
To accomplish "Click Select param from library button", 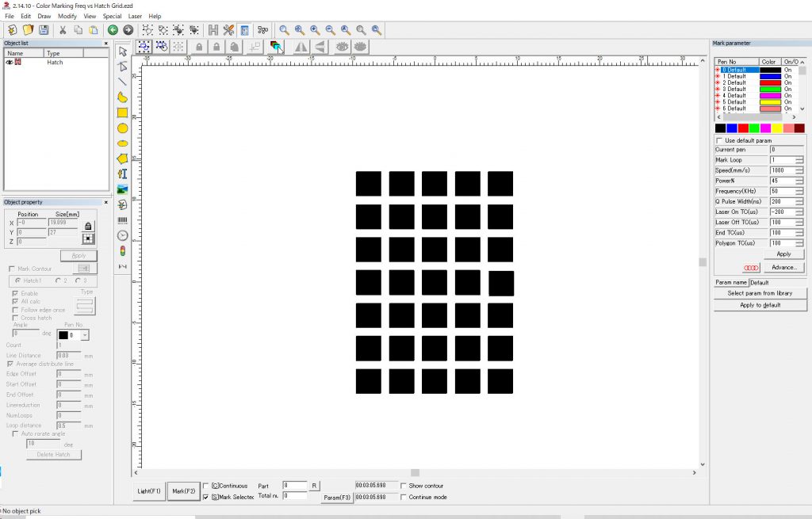I will click(760, 293).
